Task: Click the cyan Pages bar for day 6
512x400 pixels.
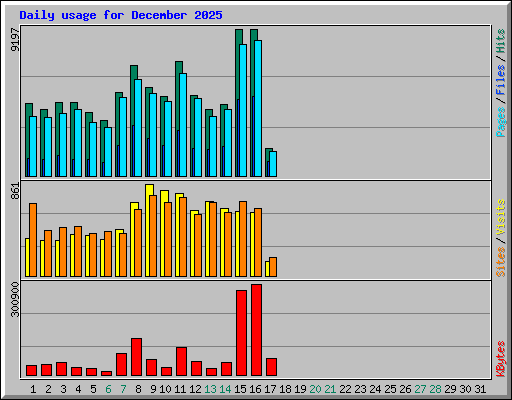Action: (108, 152)
